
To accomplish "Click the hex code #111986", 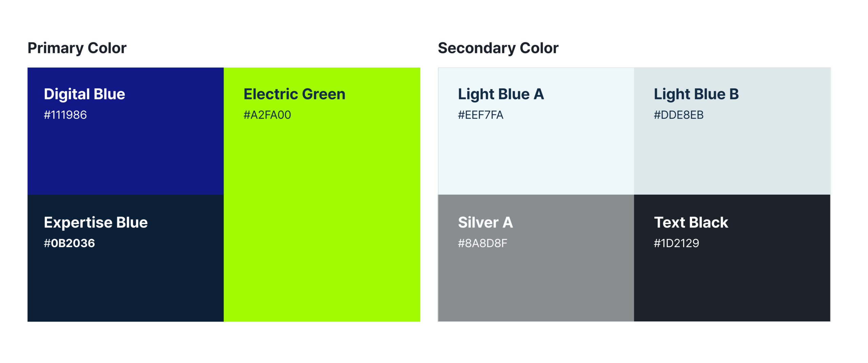I will point(65,115).
